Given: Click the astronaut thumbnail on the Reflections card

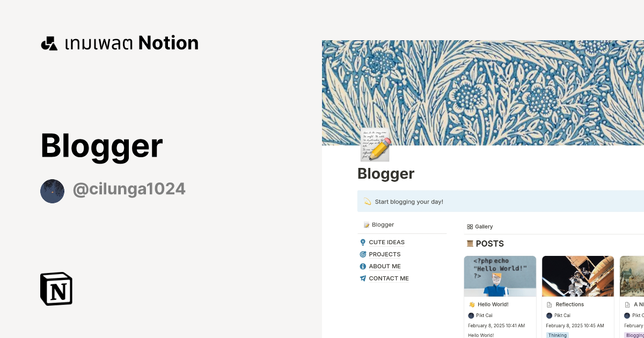Looking at the screenshot, I should (x=577, y=276).
